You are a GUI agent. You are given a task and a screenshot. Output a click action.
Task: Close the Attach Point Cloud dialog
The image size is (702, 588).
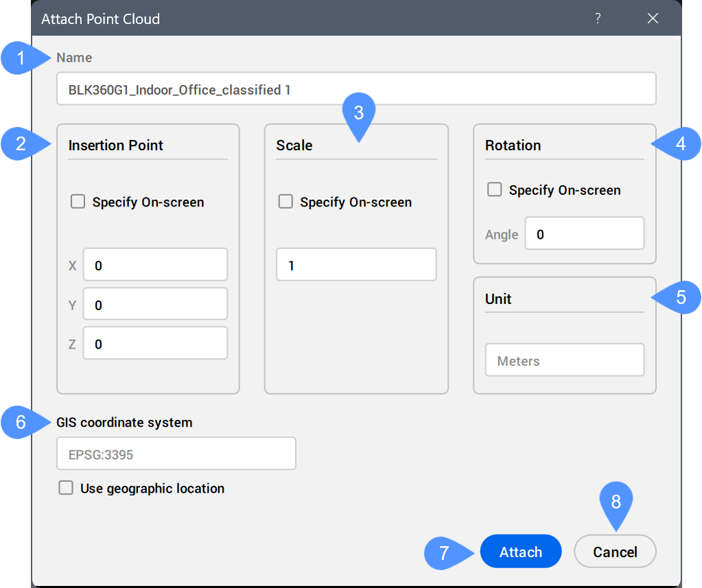(653, 19)
